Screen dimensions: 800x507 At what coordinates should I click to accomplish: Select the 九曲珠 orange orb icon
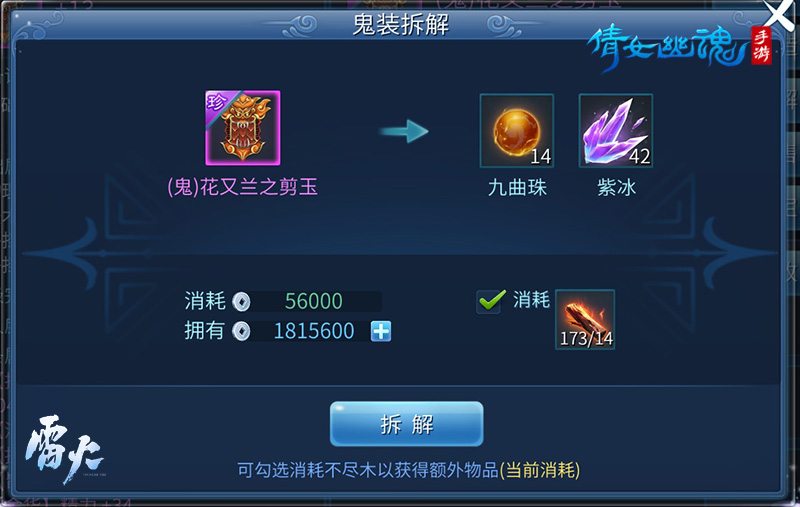coord(517,131)
